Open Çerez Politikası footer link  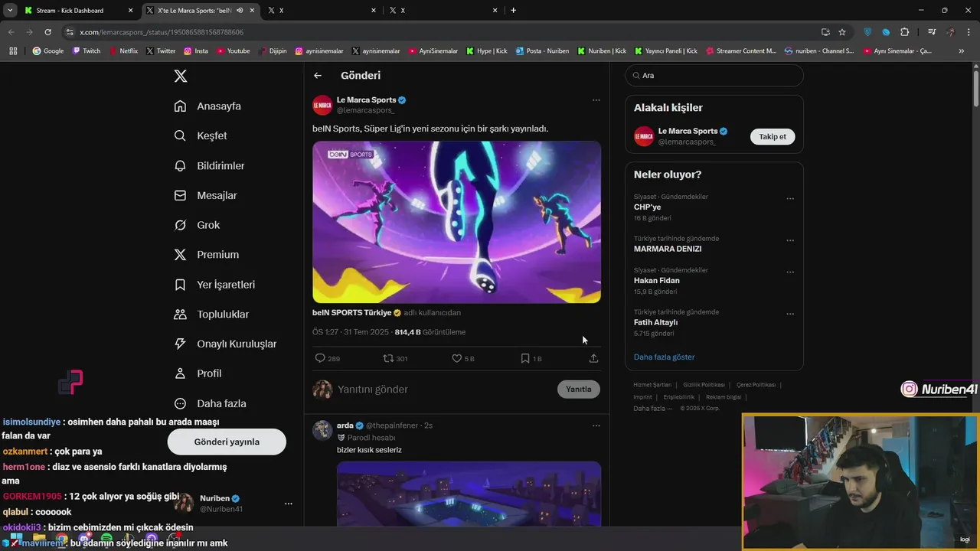click(x=756, y=385)
